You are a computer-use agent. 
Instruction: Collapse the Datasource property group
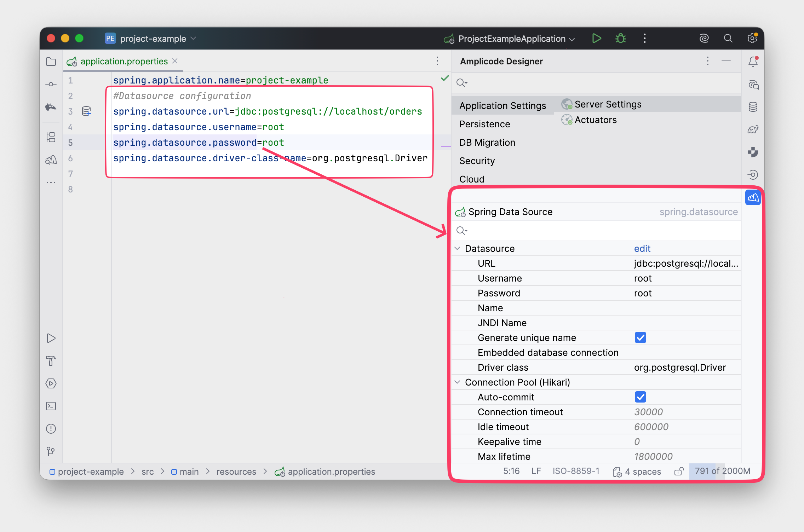click(x=457, y=249)
